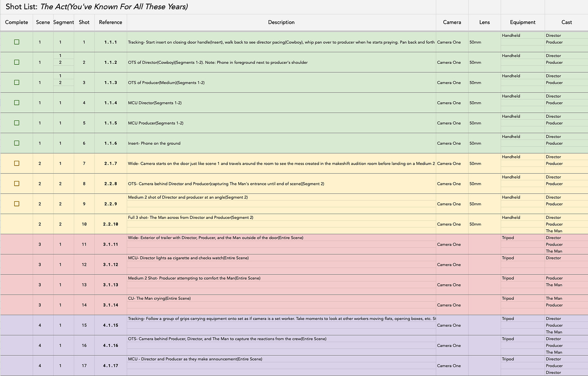The image size is (588, 376).
Task: Toggle the Complete checkbox for shot 1.1.4
Action: tap(17, 103)
